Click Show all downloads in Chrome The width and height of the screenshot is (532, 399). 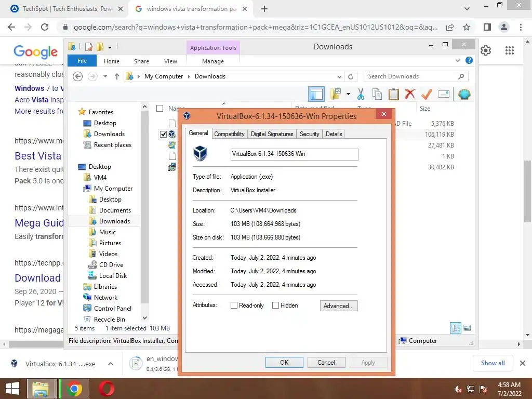[x=493, y=363]
